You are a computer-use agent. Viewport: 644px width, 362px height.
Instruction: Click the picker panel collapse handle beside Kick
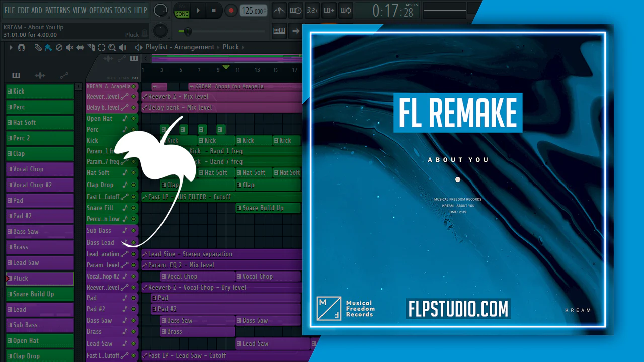click(x=78, y=87)
